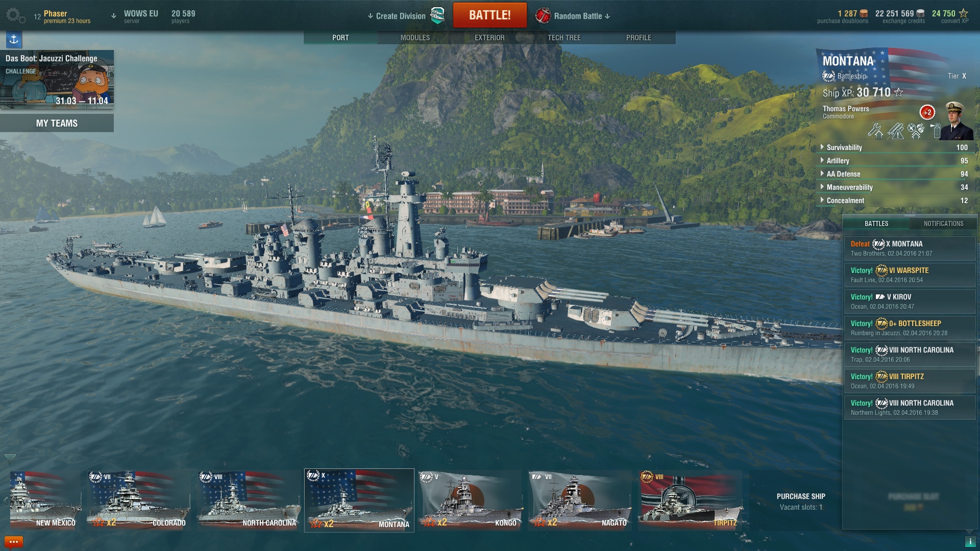
Task: Click the Random Battle mode icon
Action: (x=543, y=16)
